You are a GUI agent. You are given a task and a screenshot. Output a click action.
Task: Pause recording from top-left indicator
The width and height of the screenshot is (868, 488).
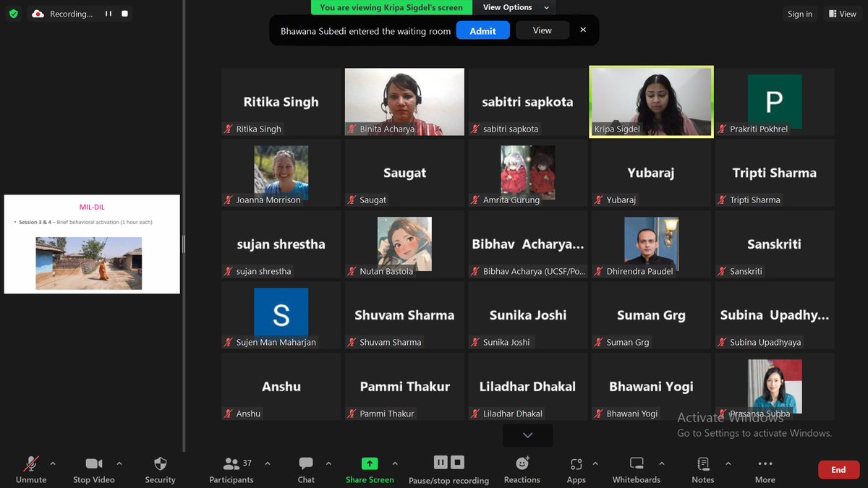click(x=109, y=14)
